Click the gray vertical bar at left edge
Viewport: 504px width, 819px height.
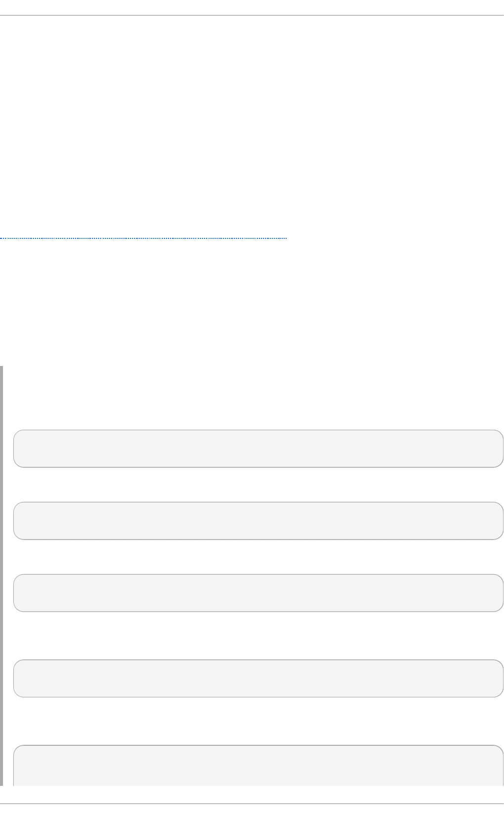(1, 574)
